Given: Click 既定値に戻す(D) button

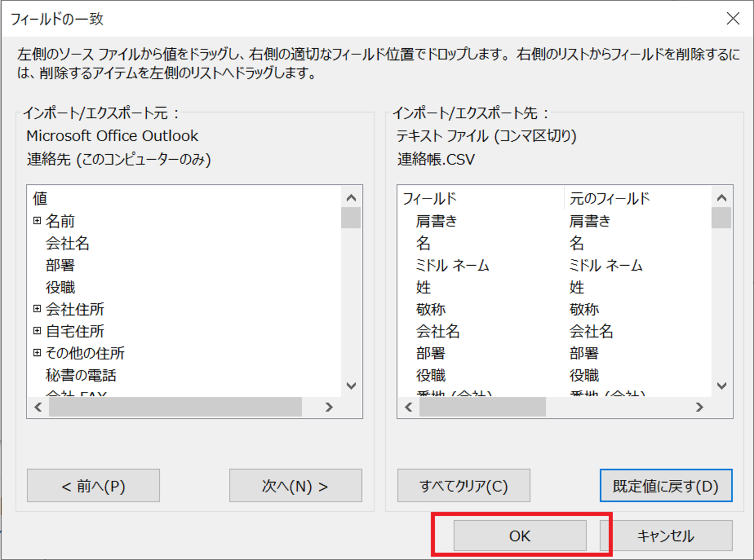Looking at the screenshot, I should click(665, 485).
